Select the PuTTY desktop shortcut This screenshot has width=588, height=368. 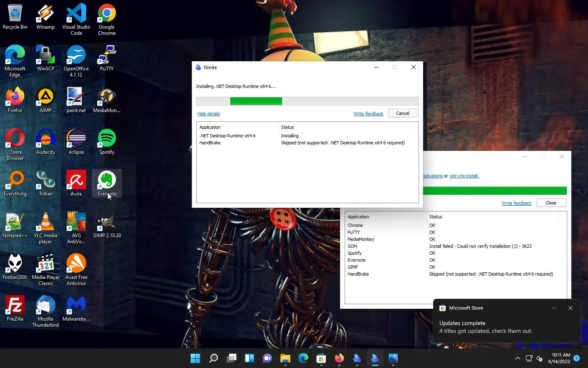tap(107, 58)
